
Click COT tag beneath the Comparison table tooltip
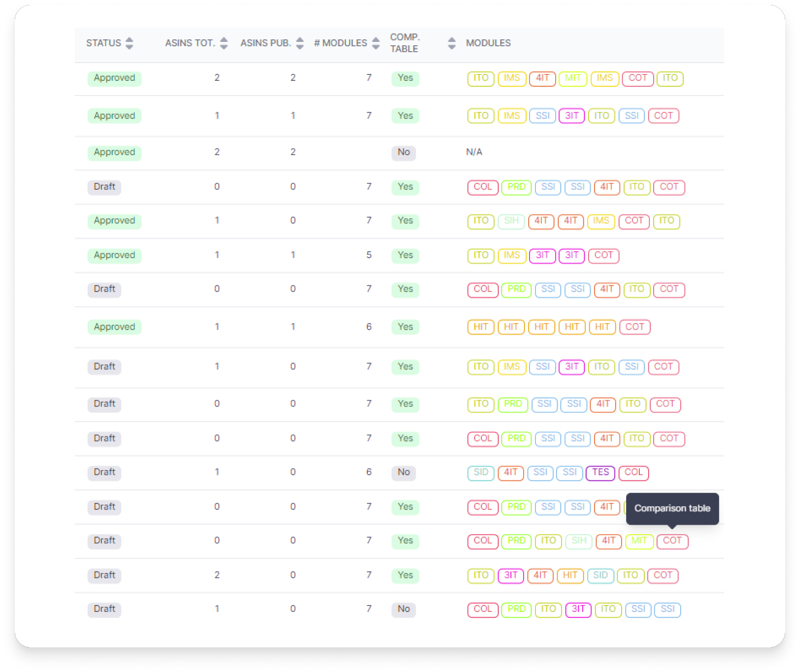click(x=672, y=541)
